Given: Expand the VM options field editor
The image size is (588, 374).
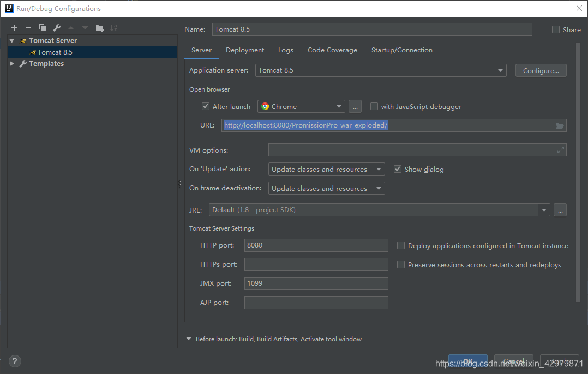Looking at the screenshot, I should 560,150.
